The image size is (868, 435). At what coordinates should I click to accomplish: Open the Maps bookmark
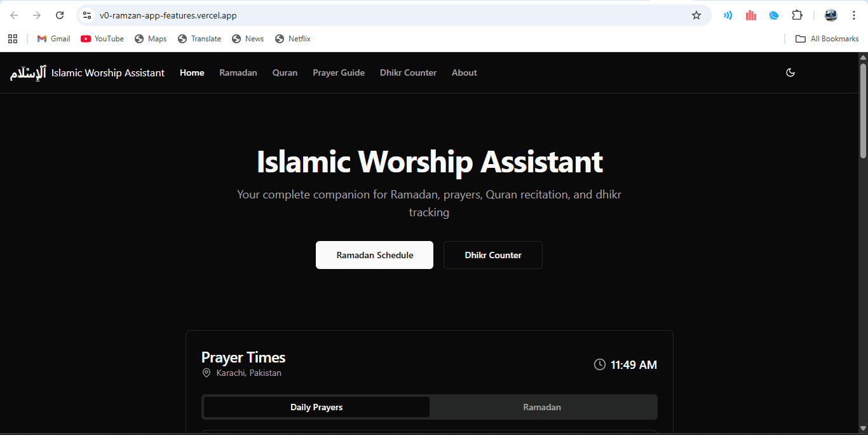coord(151,39)
